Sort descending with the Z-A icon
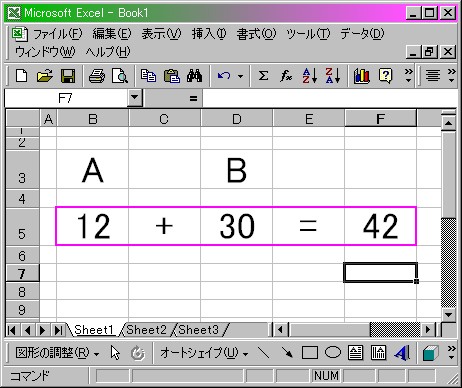 point(333,76)
